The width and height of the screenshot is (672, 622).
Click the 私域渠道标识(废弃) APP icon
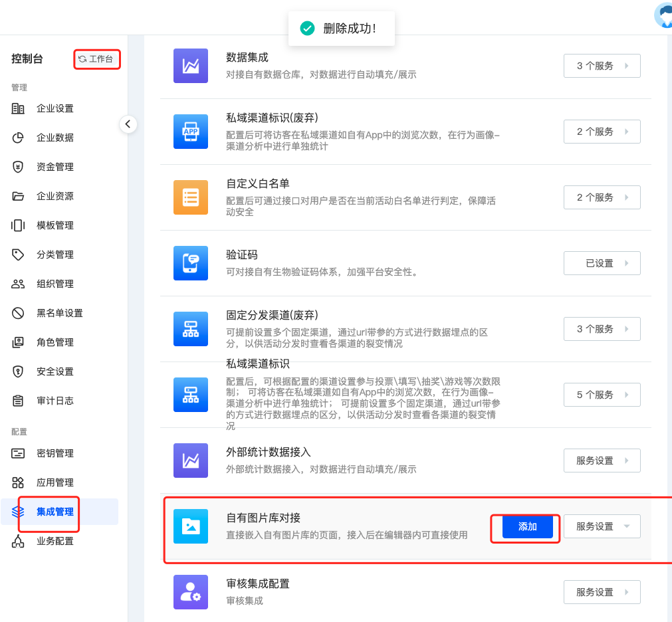click(x=191, y=132)
